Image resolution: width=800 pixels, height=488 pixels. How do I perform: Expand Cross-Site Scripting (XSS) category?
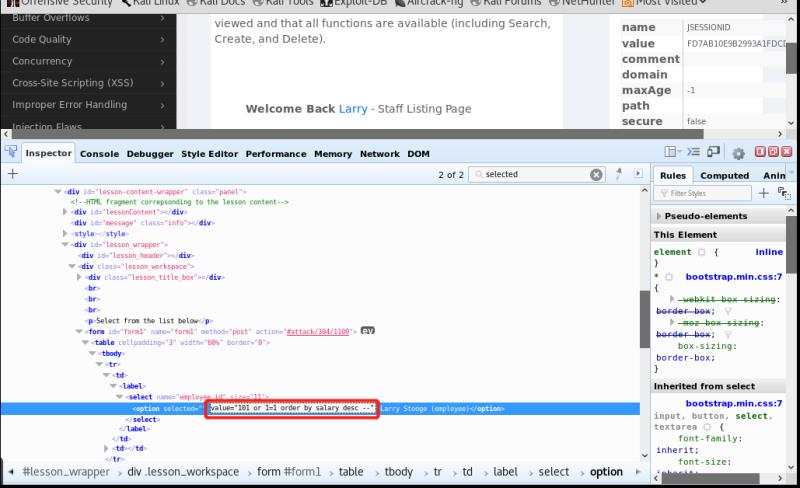88,83
